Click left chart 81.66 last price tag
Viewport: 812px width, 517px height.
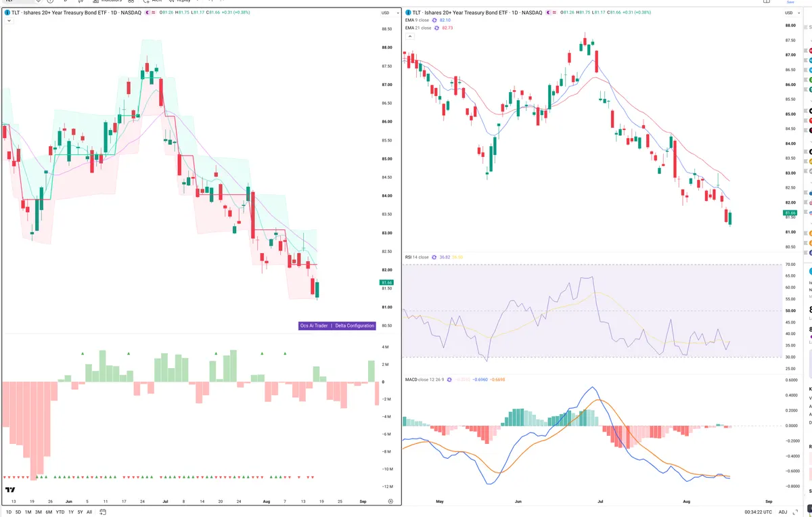coord(386,283)
